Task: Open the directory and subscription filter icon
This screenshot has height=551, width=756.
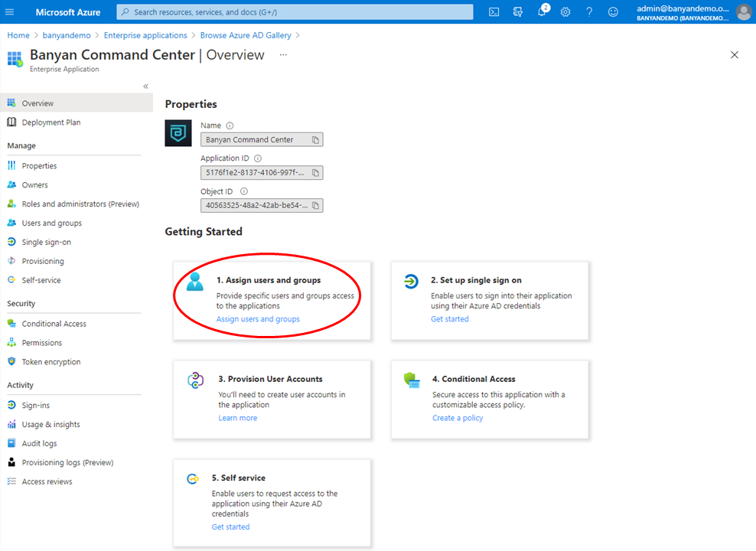Action: coord(518,12)
